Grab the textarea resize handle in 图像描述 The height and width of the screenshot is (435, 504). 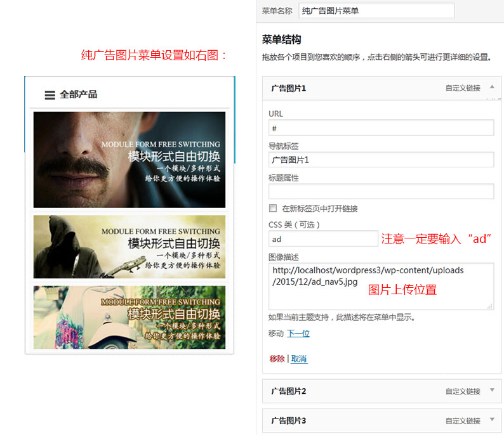coord(489,306)
